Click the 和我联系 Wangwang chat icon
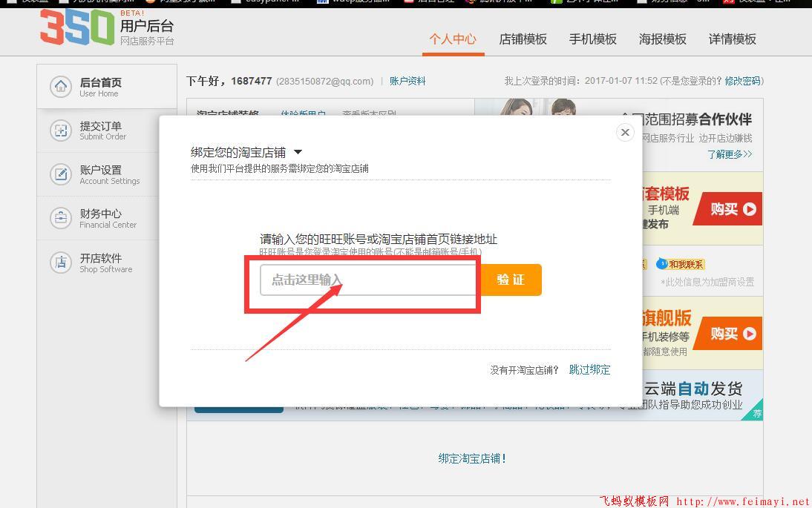This screenshot has width=812, height=508. 680,264
